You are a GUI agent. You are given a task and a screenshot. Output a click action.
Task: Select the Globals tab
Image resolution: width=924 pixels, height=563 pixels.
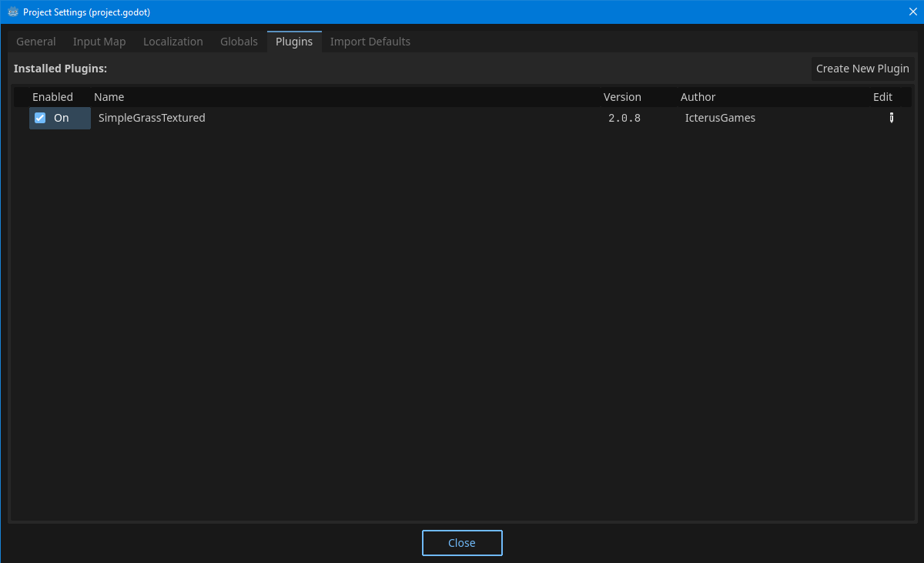[x=239, y=42]
